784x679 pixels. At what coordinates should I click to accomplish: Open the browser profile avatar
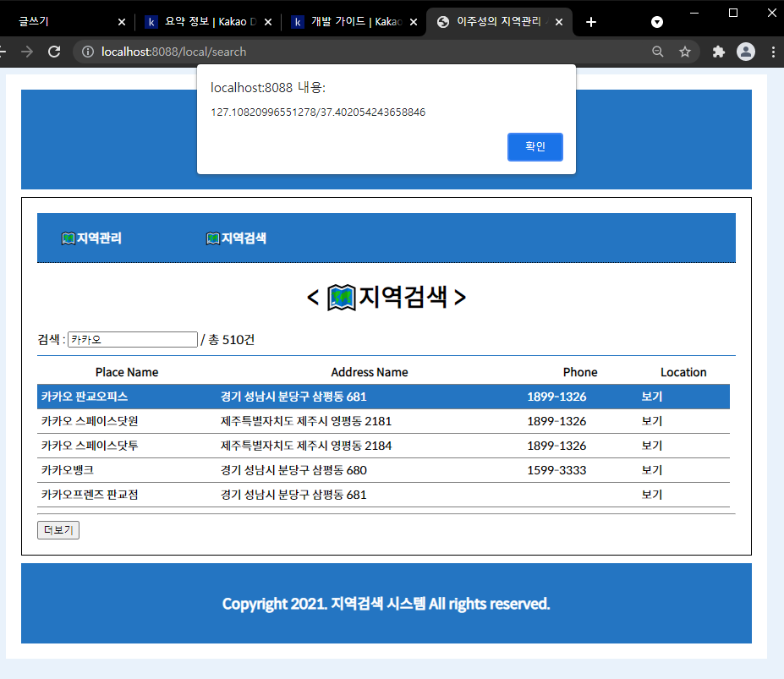[x=745, y=52]
